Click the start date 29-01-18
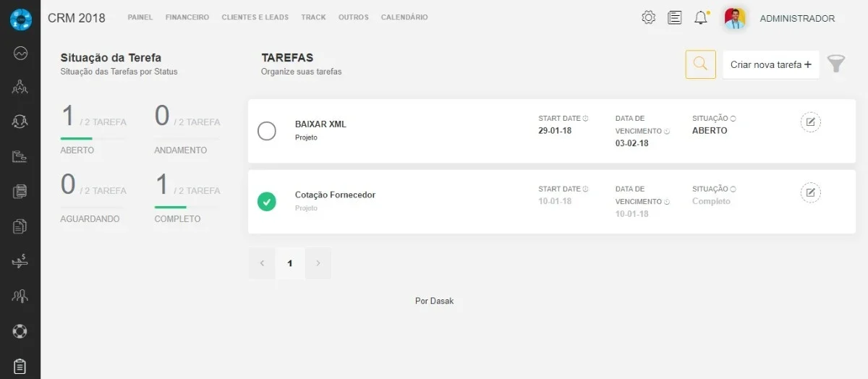The image size is (868, 379). 556,131
